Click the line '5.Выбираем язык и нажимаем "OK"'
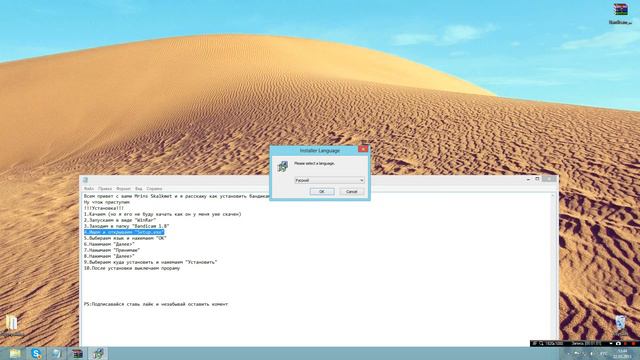Screen dimensions: 640x360 (125, 238)
